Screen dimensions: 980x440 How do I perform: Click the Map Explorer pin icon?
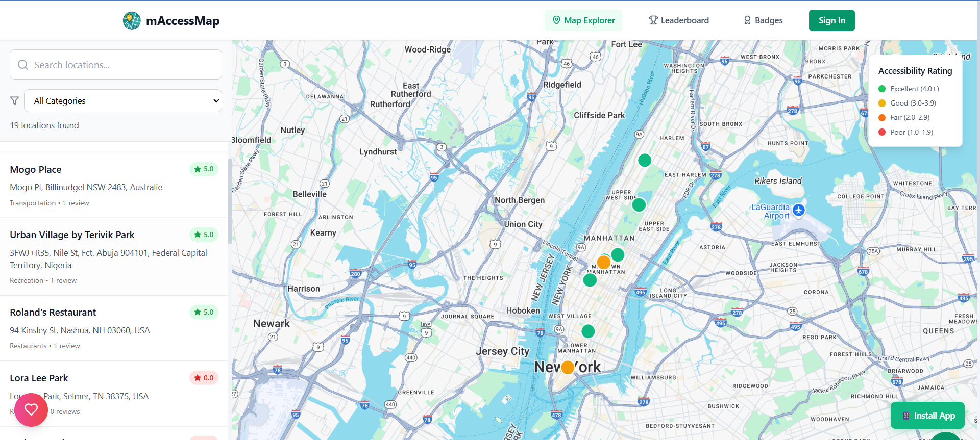click(556, 20)
